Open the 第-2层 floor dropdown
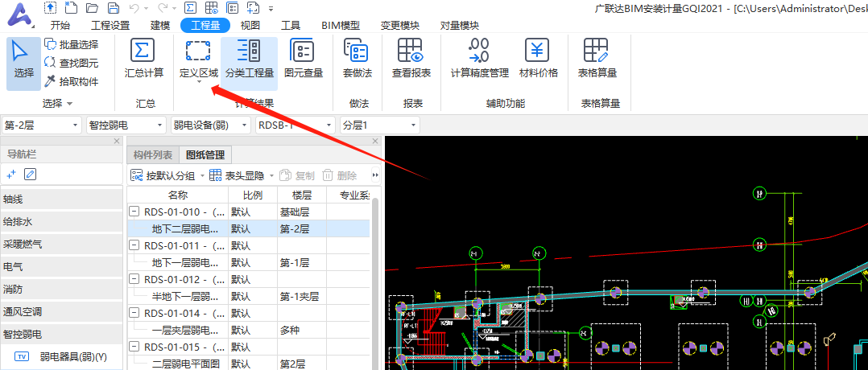The width and height of the screenshot is (868, 370). [42, 125]
